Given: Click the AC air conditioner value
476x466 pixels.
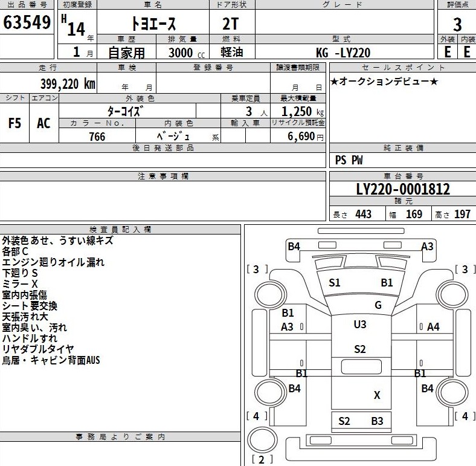Looking at the screenshot, I should pyautogui.click(x=43, y=123).
